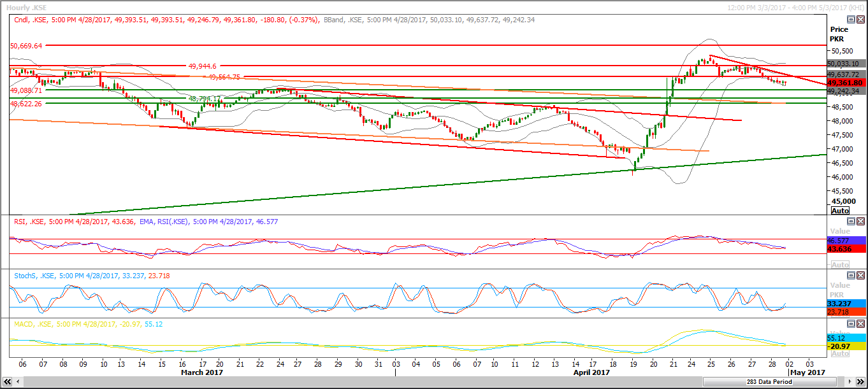Click the 49,088.71 level label

(x=26, y=91)
